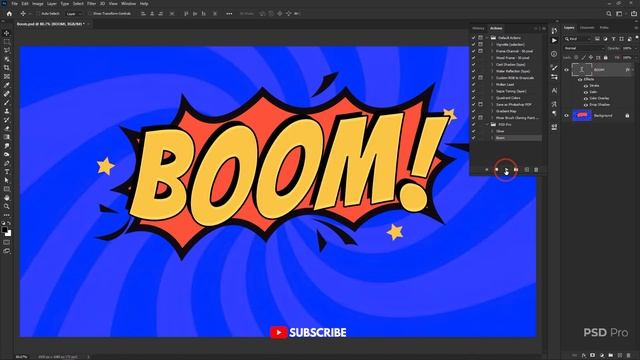
Task: Select the Rectangular Marquee tool
Action: click(x=7, y=42)
